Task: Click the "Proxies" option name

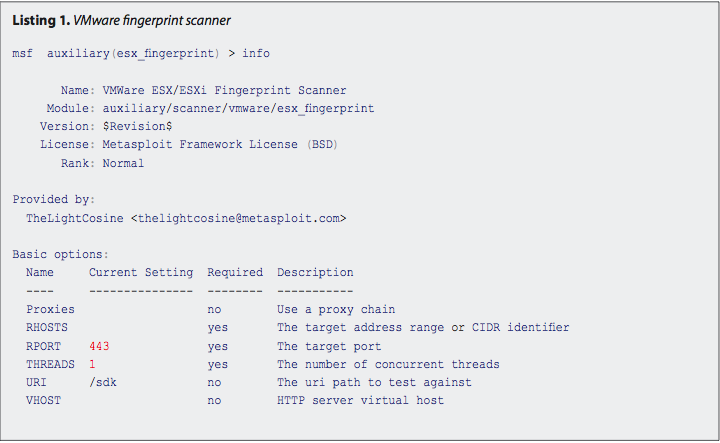Action: (50, 309)
